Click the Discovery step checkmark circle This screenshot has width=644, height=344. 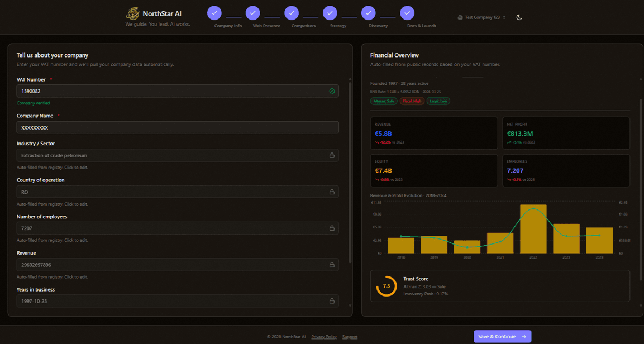(x=368, y=13)
